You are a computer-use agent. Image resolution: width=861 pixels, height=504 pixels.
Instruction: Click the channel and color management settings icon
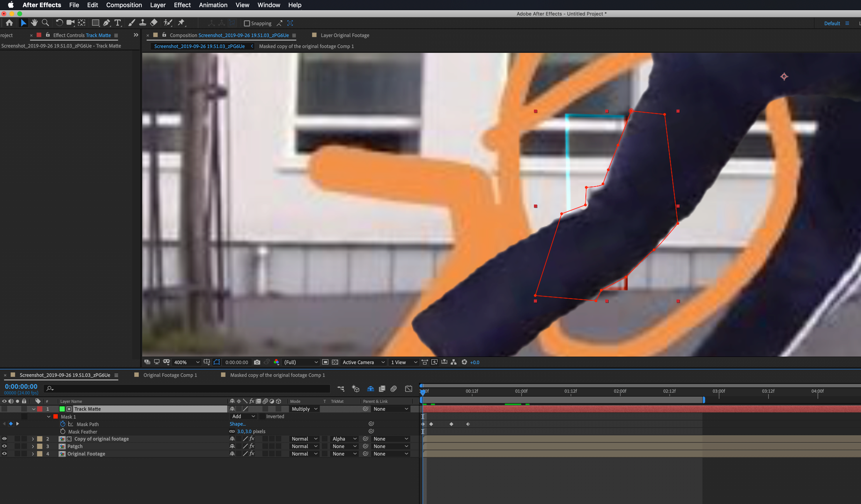pos(276,362)
